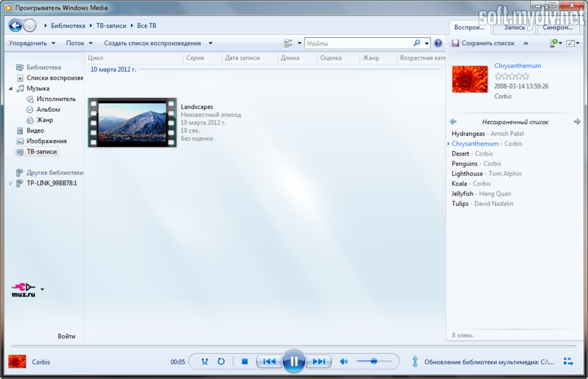Click the greyed Forward navigation arrow
The width and height of the screenshot is (588, 379).
click(x=29, y=25)
